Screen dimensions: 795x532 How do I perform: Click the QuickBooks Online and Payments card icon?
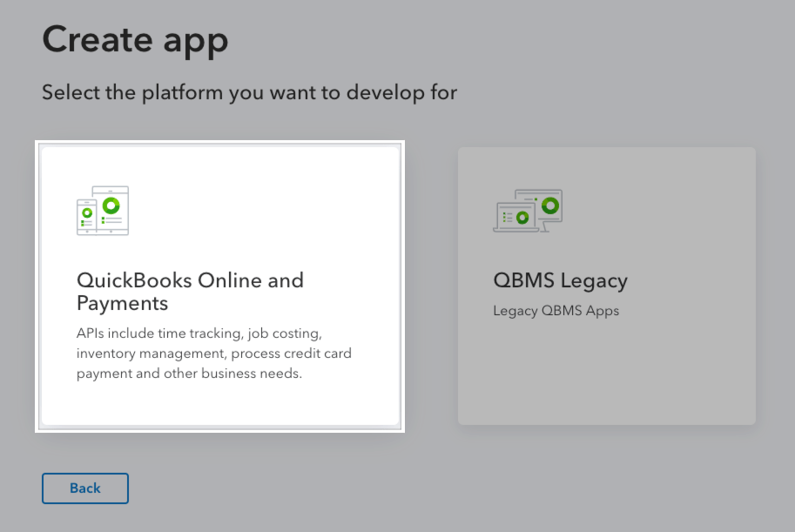[x=102, y=210]
